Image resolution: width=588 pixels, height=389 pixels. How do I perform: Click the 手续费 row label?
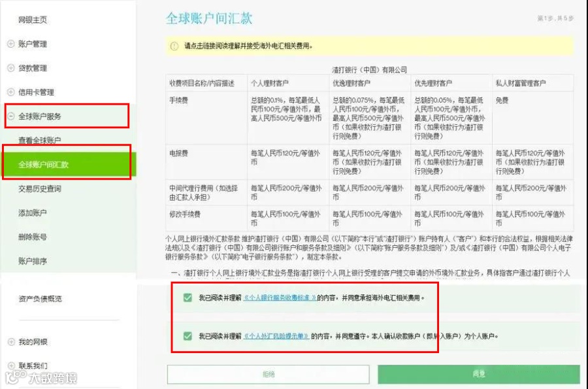click(178, 100)
